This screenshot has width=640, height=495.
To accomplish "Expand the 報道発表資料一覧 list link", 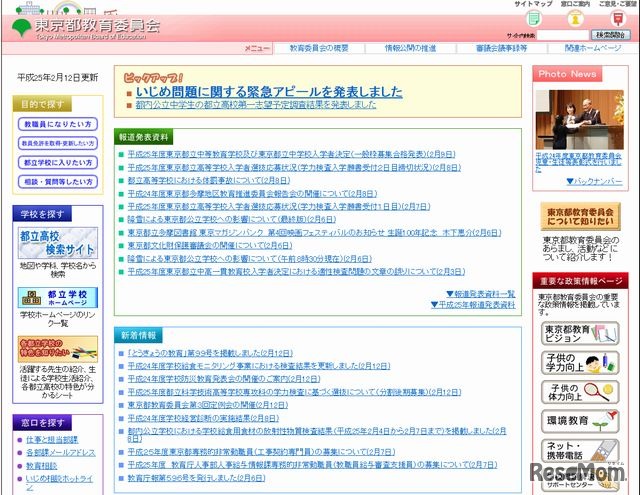I will [482, 294].
